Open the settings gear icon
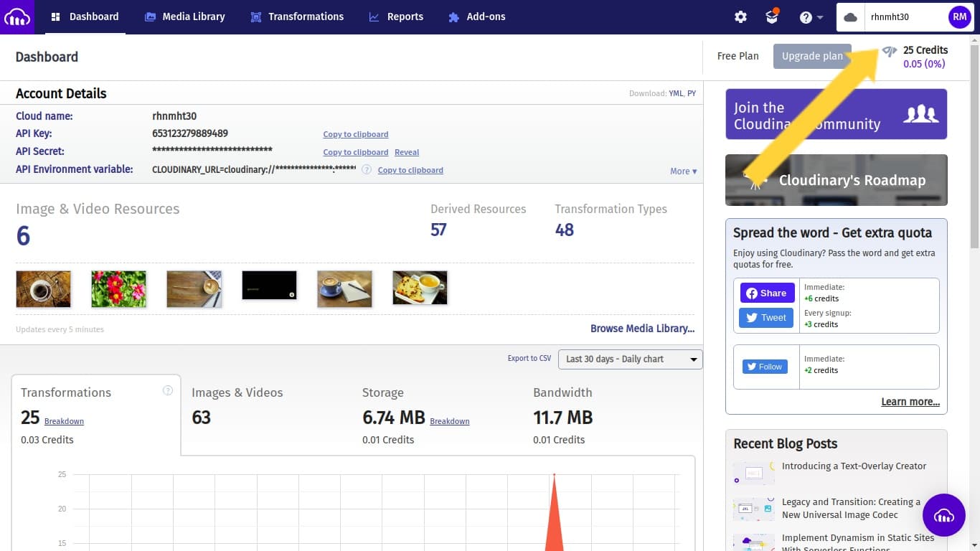This screenshot has width=980, height=551. [x=740, y=17]
